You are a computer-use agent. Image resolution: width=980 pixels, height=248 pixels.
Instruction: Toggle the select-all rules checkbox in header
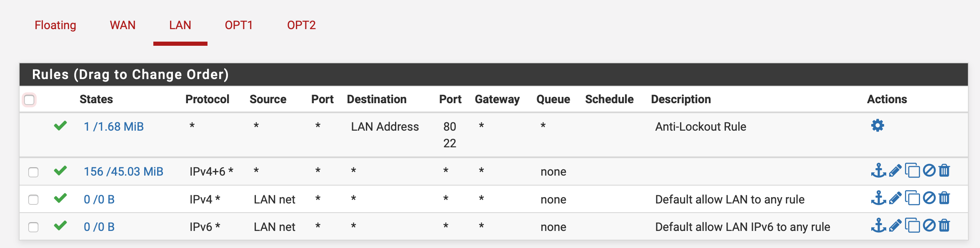pyautogui.click(x=29, y=100)
